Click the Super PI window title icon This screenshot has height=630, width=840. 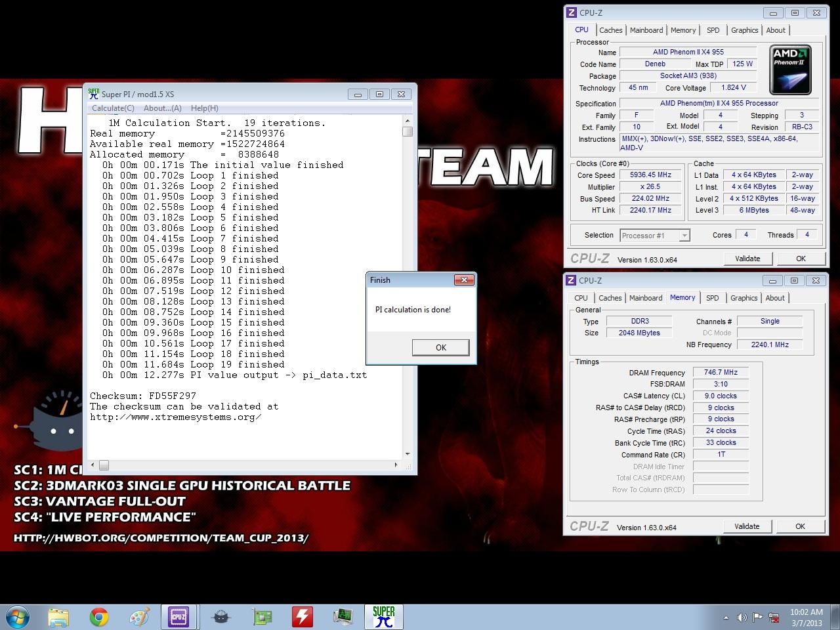(x=94, y=94)
